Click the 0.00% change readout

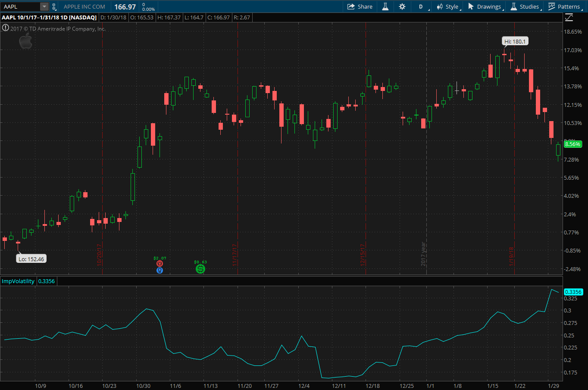coord(148,9)
